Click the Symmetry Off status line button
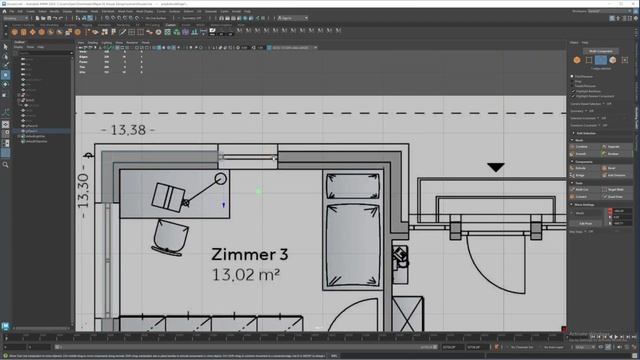This screenshot has height=360, width=640. click(191, 18)
